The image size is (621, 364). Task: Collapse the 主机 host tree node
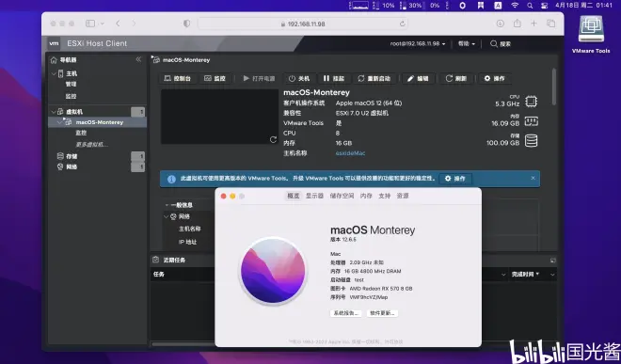pyautogui.click(x=54, y=73)
